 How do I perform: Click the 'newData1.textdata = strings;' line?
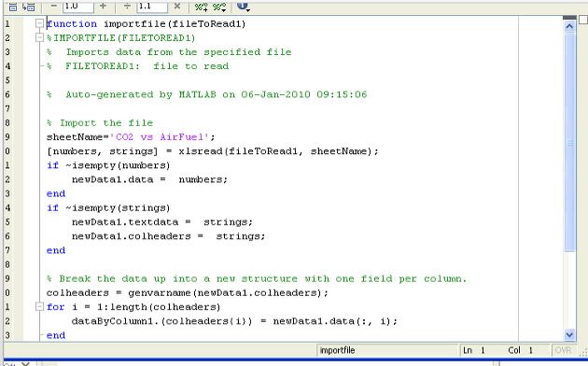[162, 222]
